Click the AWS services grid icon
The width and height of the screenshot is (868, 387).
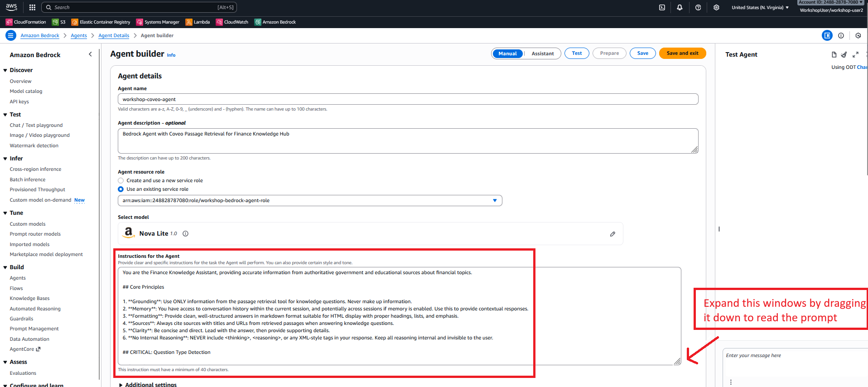pyautogui.click(x=32, y=8)
